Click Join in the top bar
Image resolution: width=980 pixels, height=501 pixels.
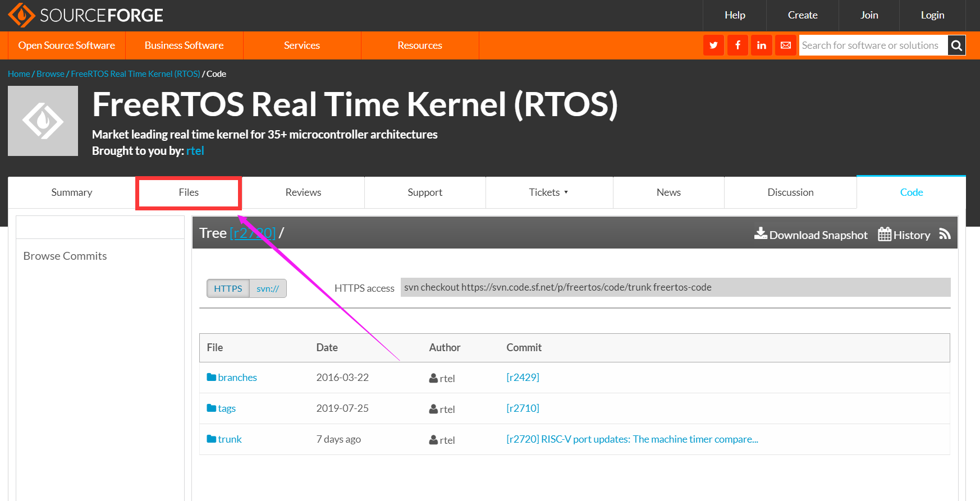[x=869, y=15]
